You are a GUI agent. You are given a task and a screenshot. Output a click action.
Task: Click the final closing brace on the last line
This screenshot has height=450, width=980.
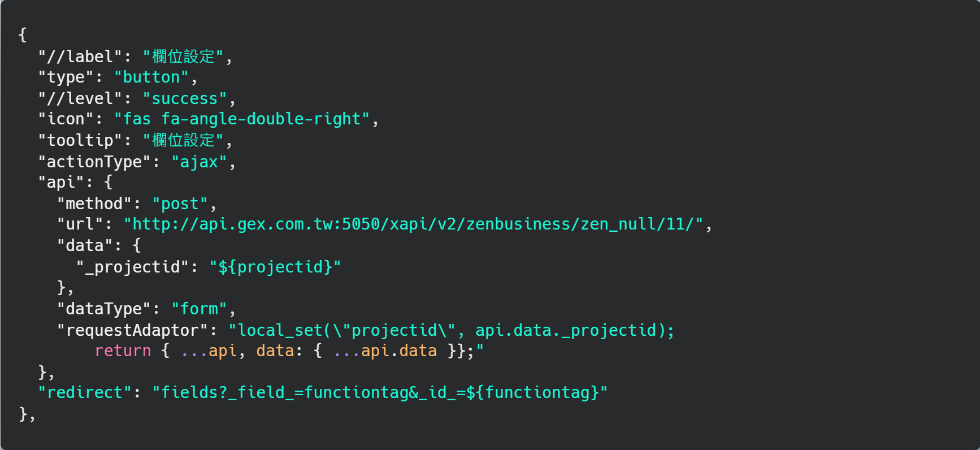click(x=23, y=414)
